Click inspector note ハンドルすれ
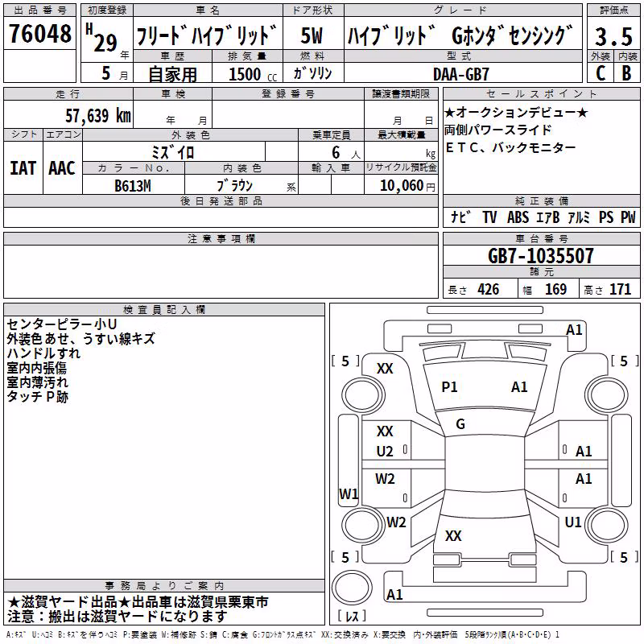The image size is (644, 644). [43, 353]
